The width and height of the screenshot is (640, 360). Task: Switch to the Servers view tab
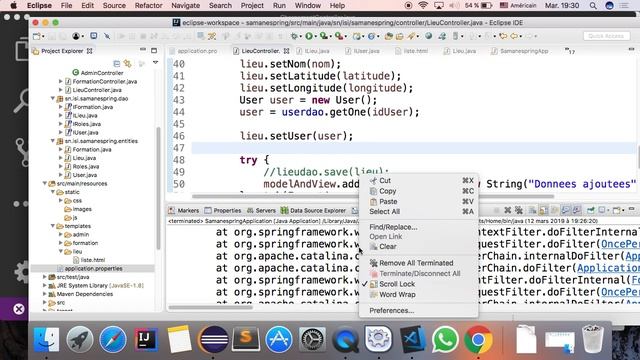(262, 211)
